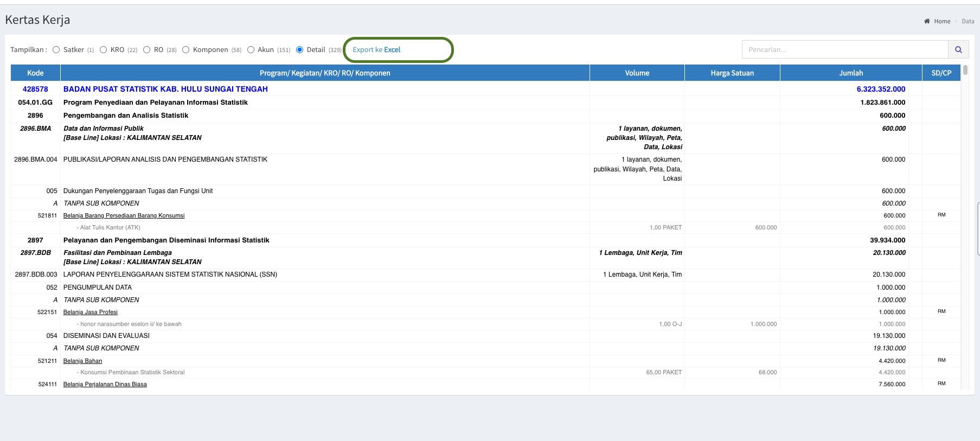This screenshot has width=980, height=441.
Task: Click total amount 6.323.352.000
Action: 881,89
